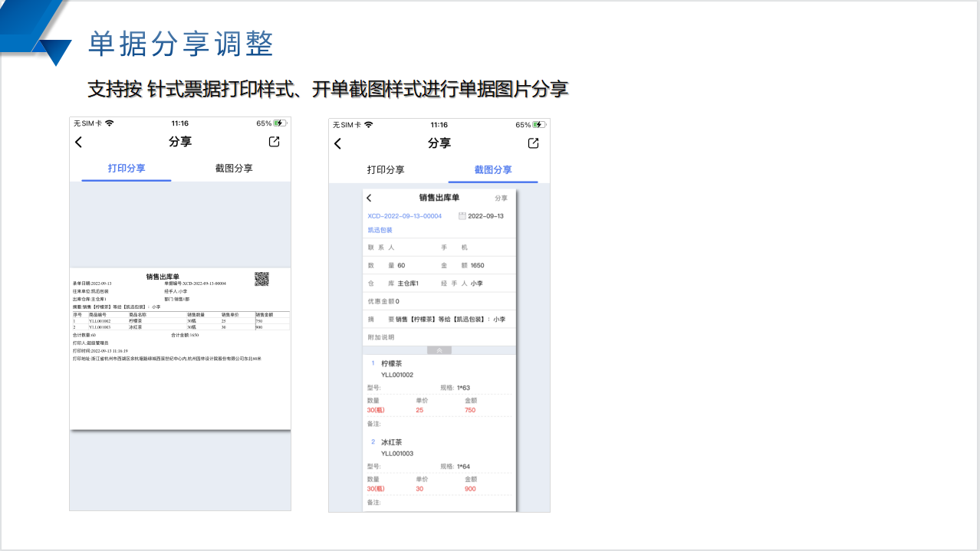
Task: Select 打印分享 tab on right phone
Action: 386,170
